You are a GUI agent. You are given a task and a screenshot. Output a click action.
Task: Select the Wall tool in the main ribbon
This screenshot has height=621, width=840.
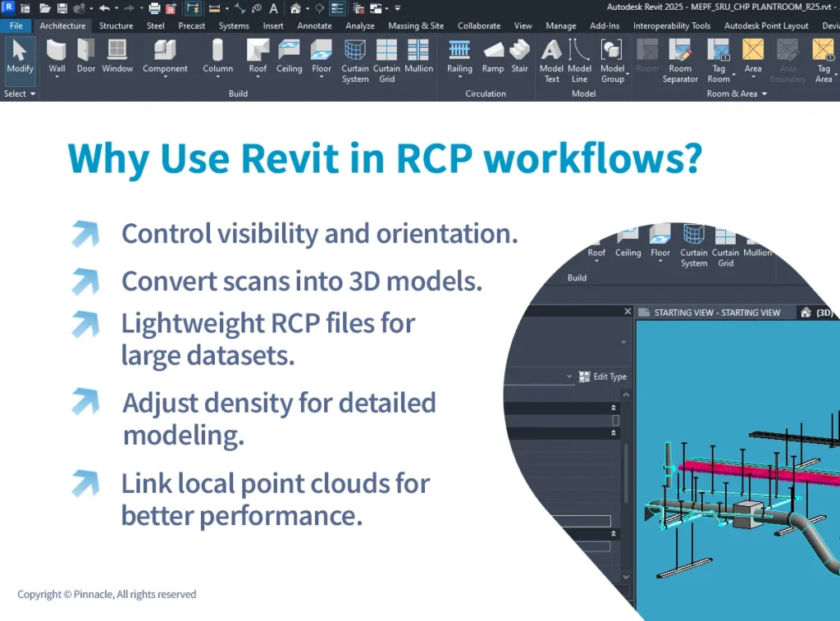(57, 57)
